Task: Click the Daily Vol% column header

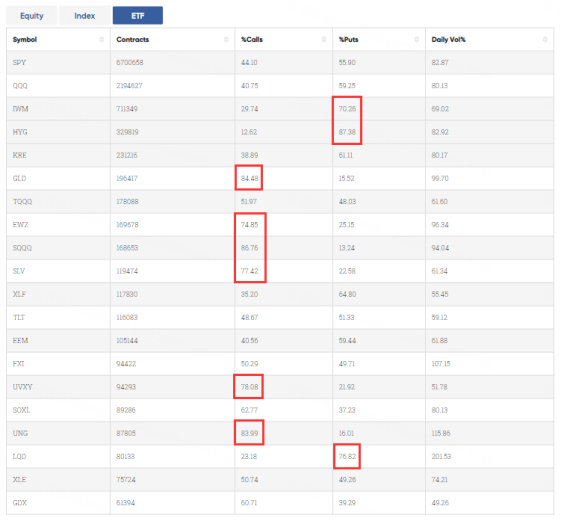Action: (490, 39)
